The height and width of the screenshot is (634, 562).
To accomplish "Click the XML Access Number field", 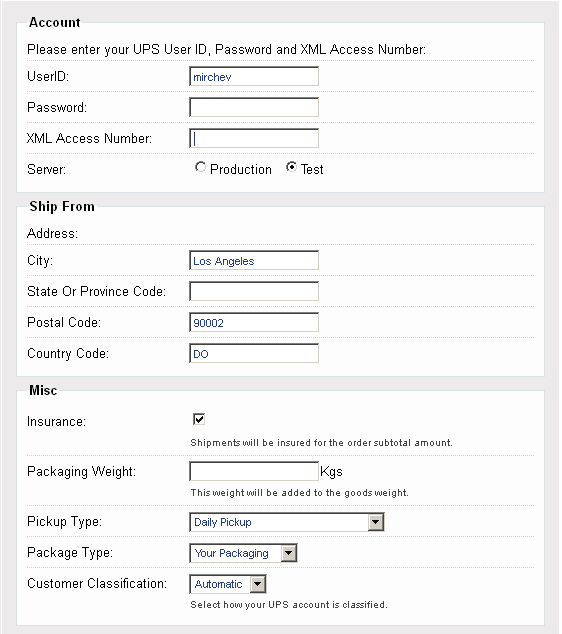I will coord(254,139).
